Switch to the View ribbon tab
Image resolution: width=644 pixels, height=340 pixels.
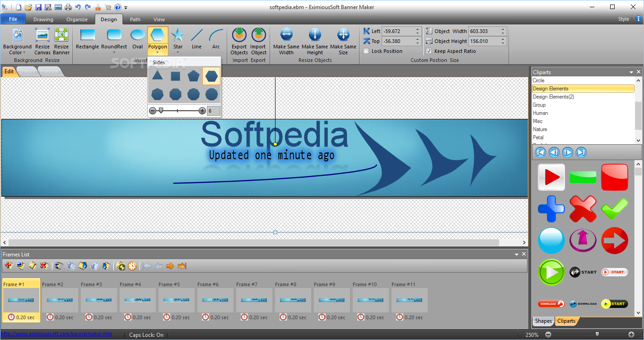pyautogui.click(x=159, y=19)
